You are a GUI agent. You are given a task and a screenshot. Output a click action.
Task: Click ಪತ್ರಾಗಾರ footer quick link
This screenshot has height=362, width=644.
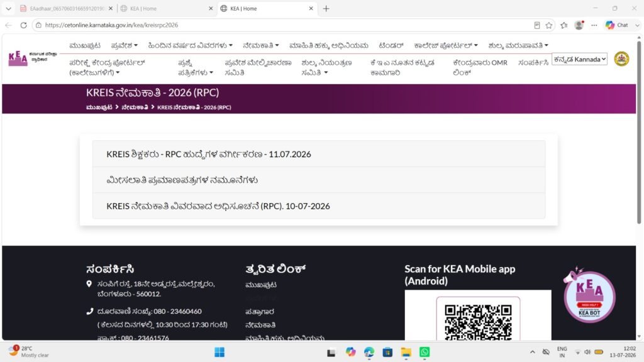click(260, 312)
